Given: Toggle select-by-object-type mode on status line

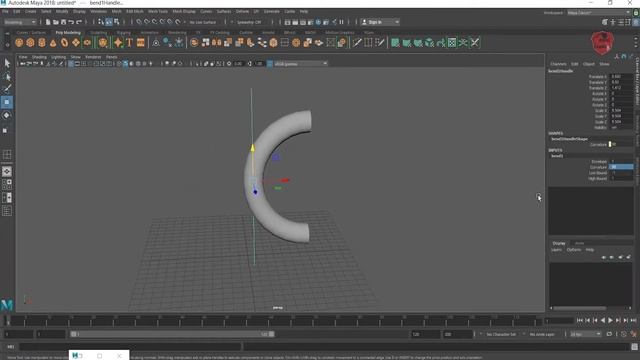Looking at the screenshot, I should 109,22.
